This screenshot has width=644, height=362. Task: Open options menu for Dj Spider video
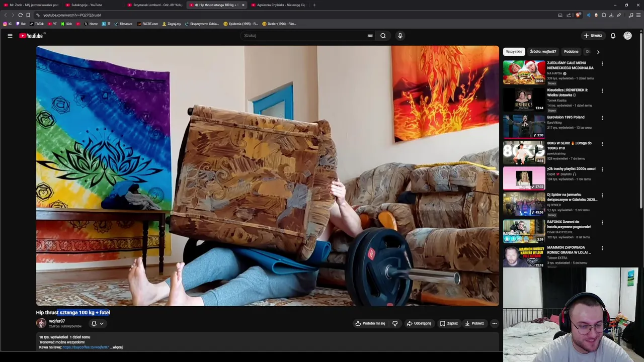602,196
